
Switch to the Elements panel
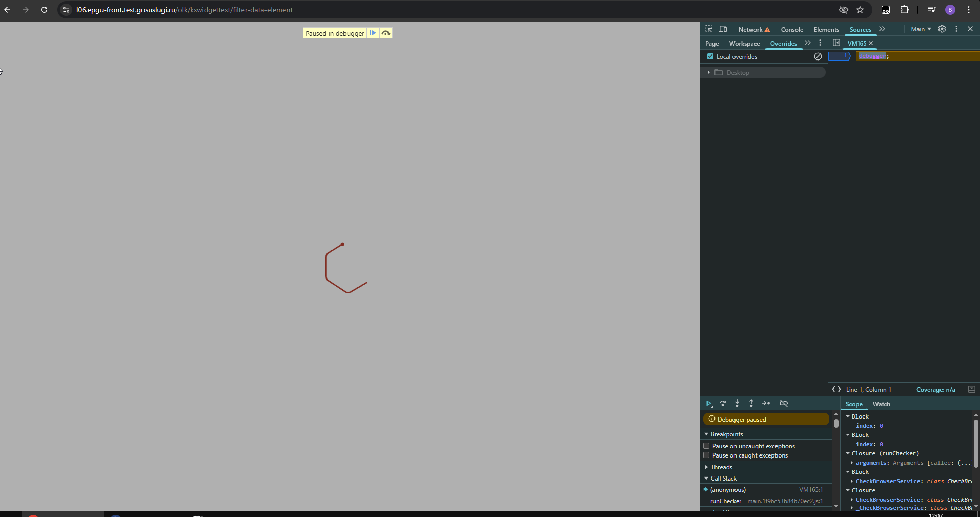pyautogui.click(x=826, y=29)
